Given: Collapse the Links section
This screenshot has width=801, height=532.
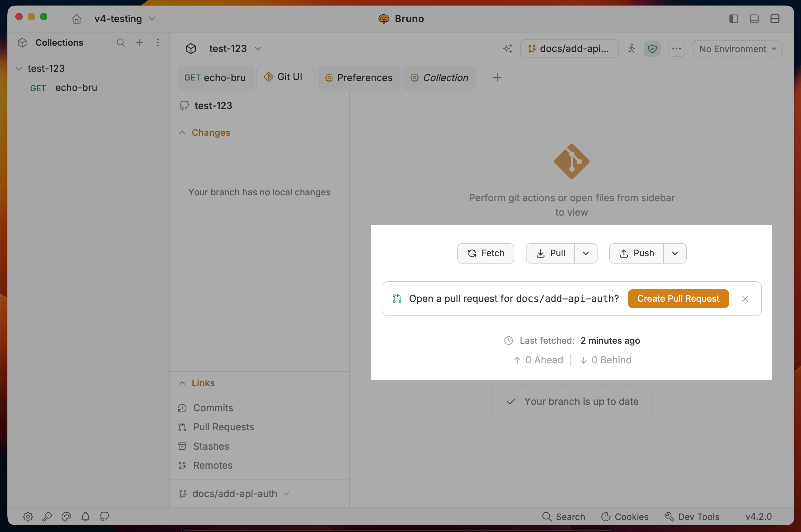Looking at the screenshot, I should (182, 383).
